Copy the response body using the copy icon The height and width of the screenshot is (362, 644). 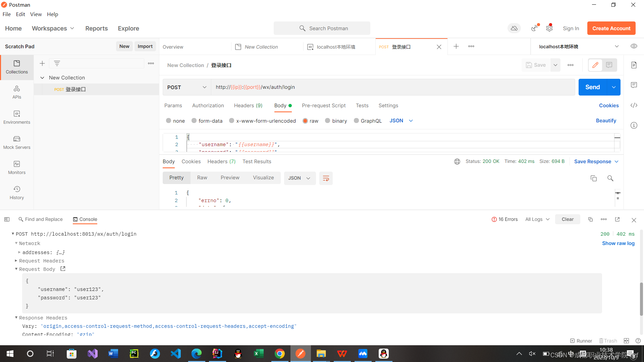[593, 178]
